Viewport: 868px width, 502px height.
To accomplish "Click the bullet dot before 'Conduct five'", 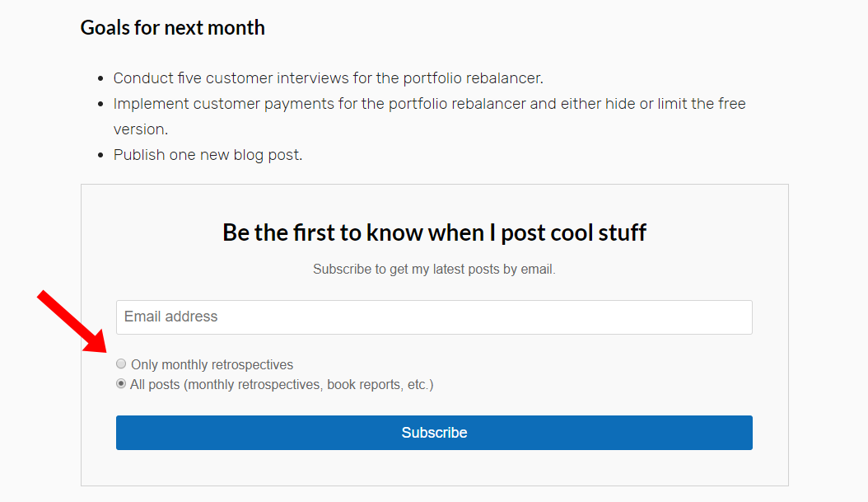I will (100, 78).
